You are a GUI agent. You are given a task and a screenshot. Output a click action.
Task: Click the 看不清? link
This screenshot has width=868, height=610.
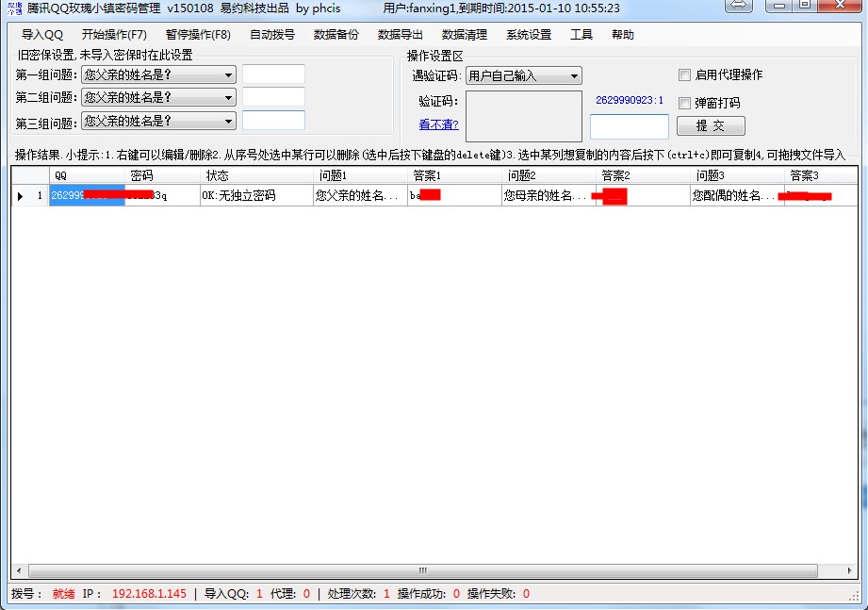coord(439,124)
